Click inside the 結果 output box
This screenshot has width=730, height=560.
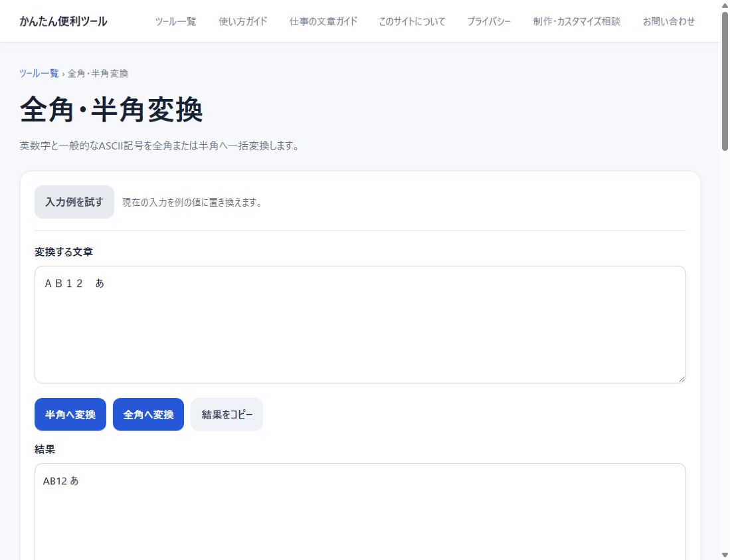click(360, 511)
